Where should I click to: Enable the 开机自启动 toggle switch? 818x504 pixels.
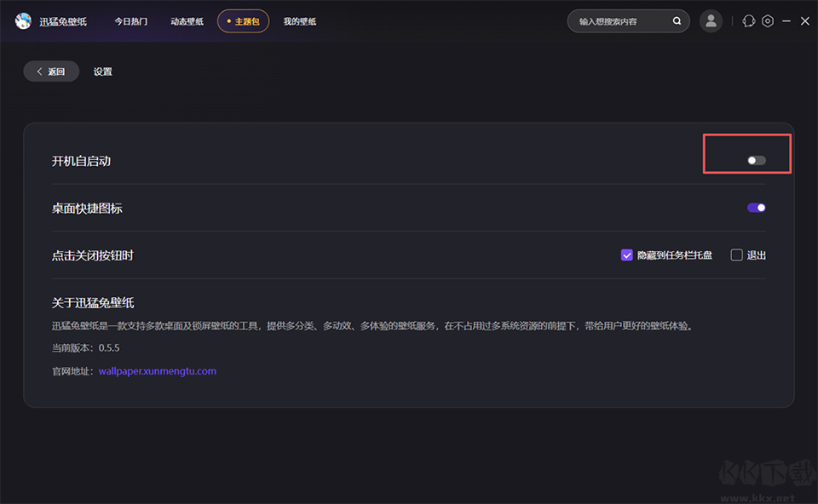757,161
